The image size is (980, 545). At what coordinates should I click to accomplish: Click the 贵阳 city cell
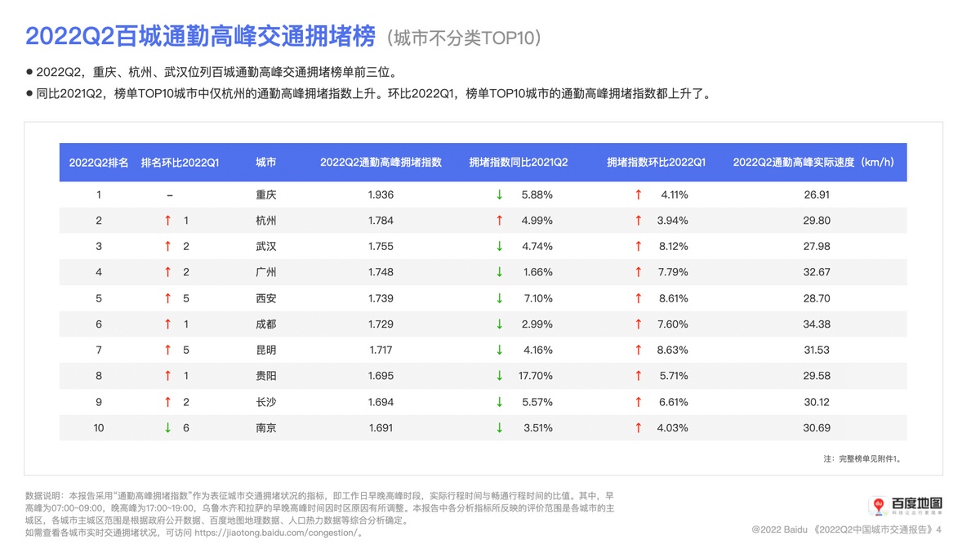pos(266,376)
